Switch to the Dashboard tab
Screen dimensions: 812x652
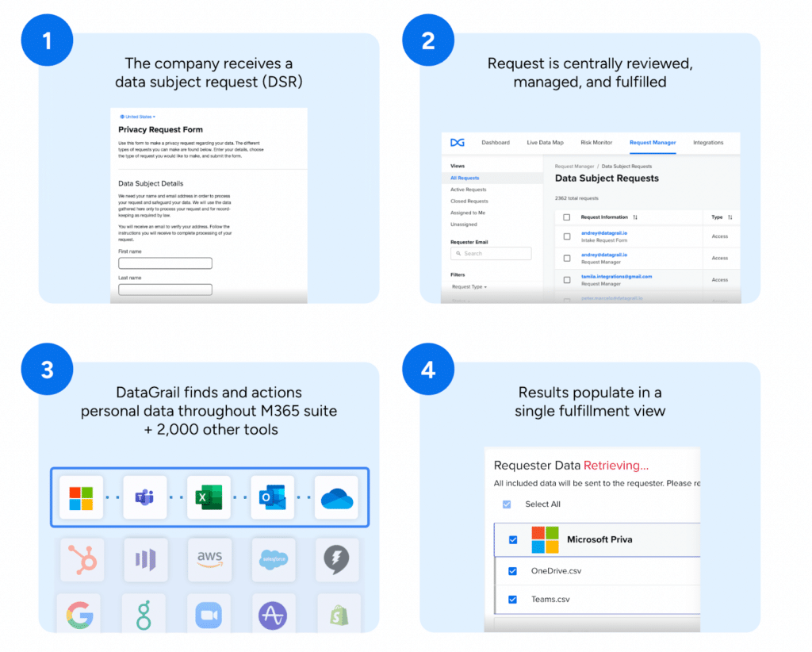click(496, 142)
